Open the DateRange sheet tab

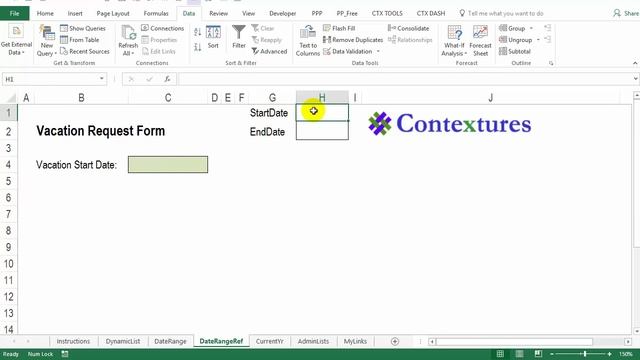(x=170, y=341)
